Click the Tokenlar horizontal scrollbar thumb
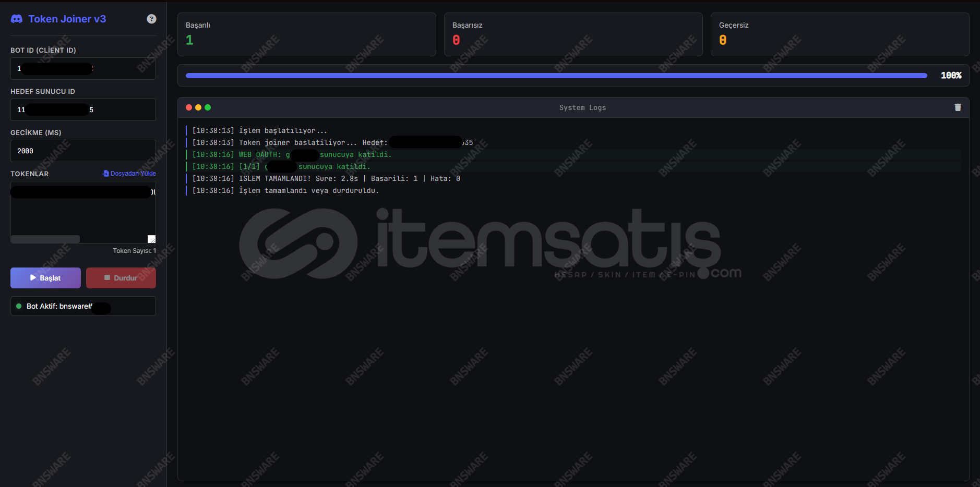 45,239
